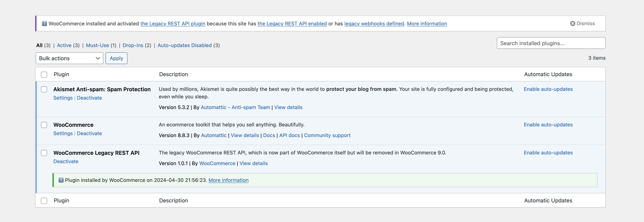Deactivate the WooCommerce plugin
644x222 pixels.
tap(89, 133)
